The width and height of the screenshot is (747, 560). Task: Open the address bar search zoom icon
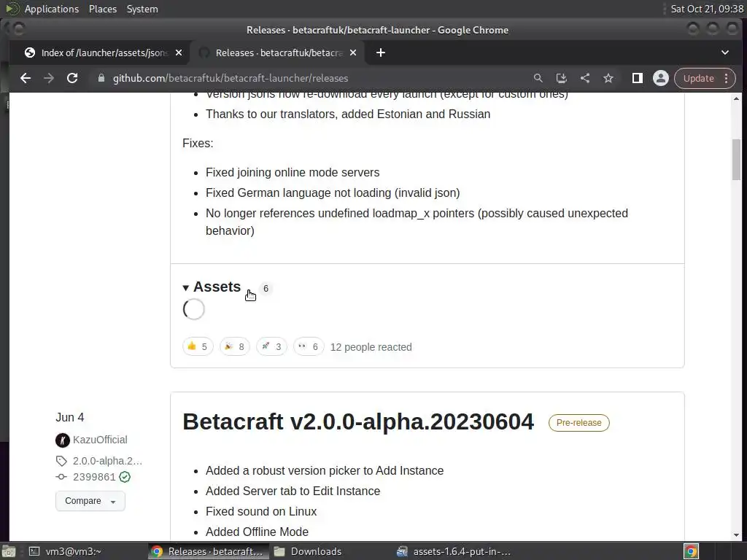click(x=538, y=78)
